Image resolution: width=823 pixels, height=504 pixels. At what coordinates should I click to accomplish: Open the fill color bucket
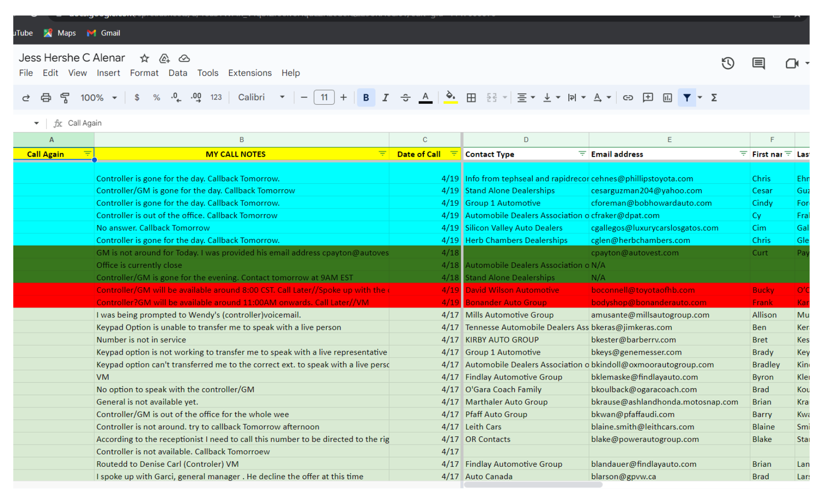click(x=450, y=97)
